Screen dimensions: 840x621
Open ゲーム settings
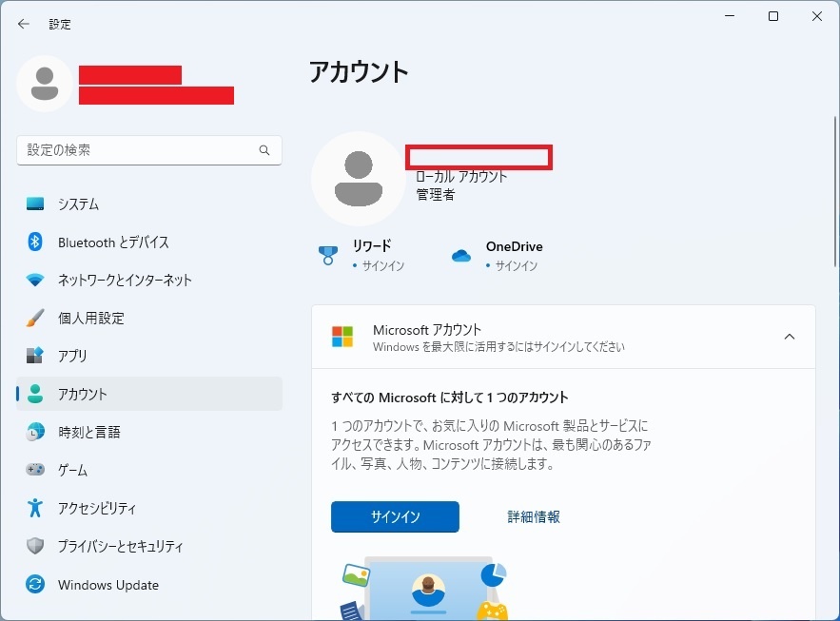tap(149, 470)
